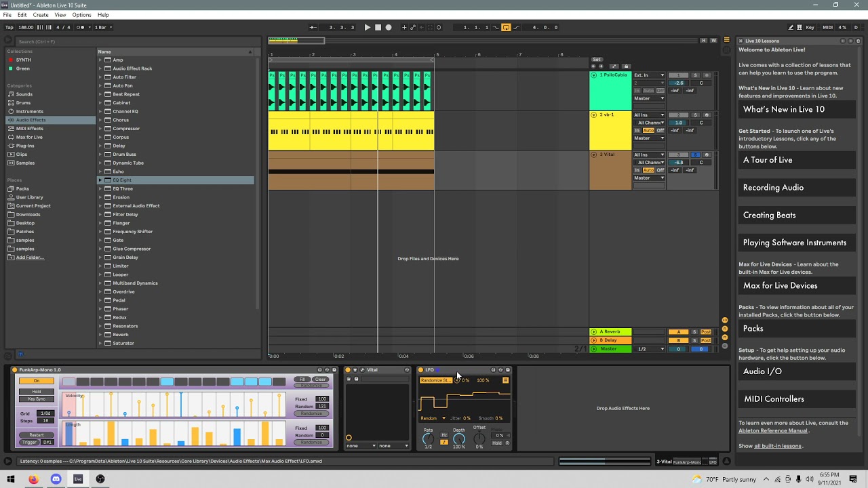Select the Drums category

[23, 103]
